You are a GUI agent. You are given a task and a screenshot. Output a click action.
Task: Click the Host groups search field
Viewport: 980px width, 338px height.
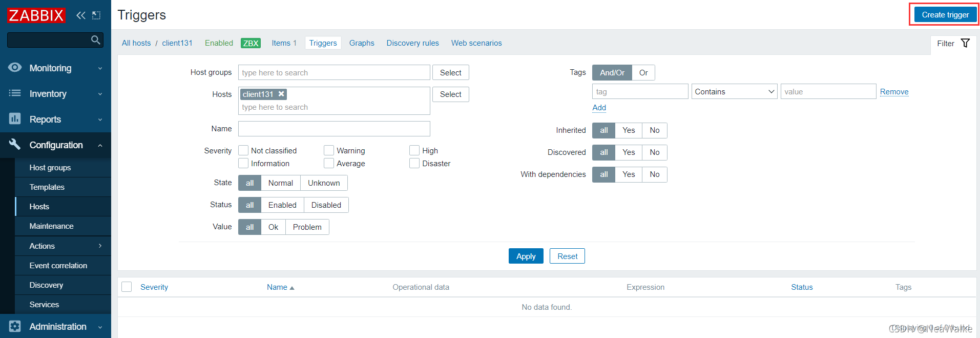334,73
